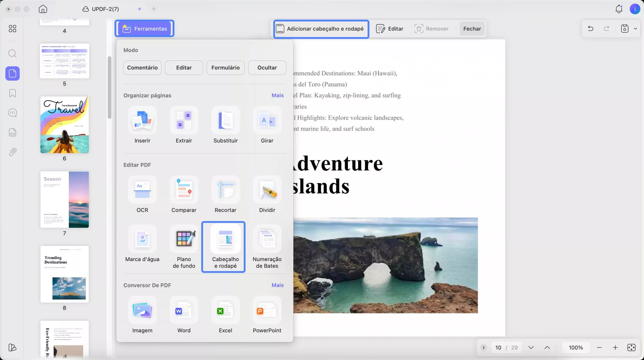Viewport: 644px width, 360px height.
Task: Zoom in with the plus button
Action: (615, 347)
